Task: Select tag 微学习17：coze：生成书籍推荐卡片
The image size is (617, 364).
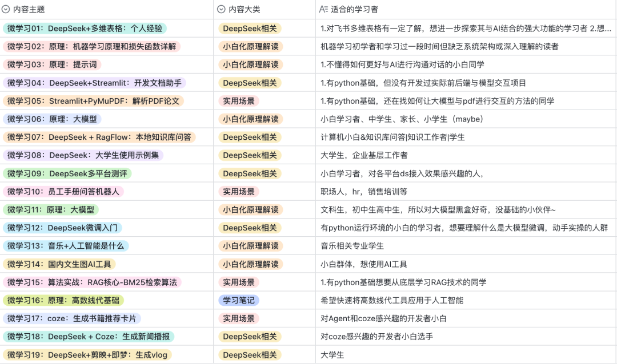Action: click(x=71, y=318)
